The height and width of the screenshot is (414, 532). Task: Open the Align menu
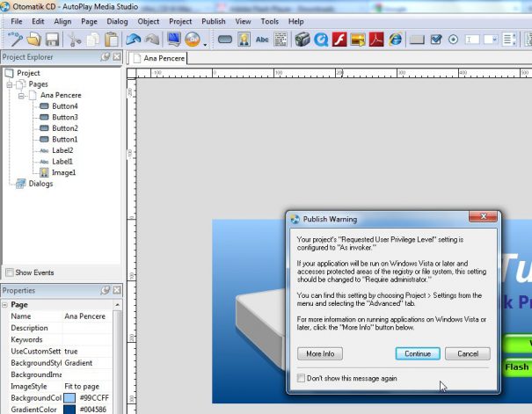[x=62, y=21]
